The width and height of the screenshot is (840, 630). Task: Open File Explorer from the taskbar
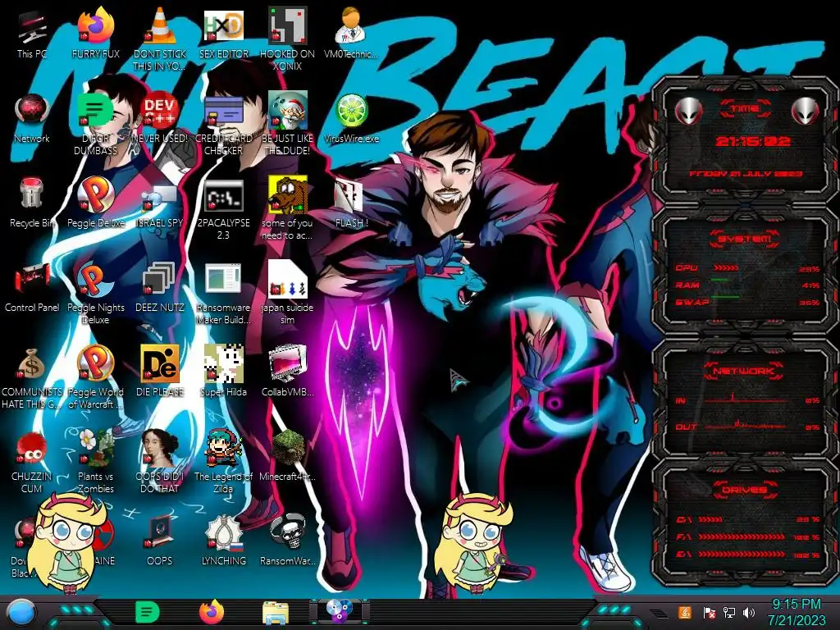(276, 614)
